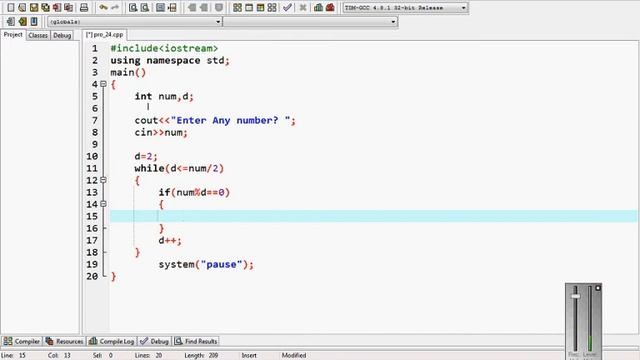Collapse the while-loop fold at line 12

point(103,180)
